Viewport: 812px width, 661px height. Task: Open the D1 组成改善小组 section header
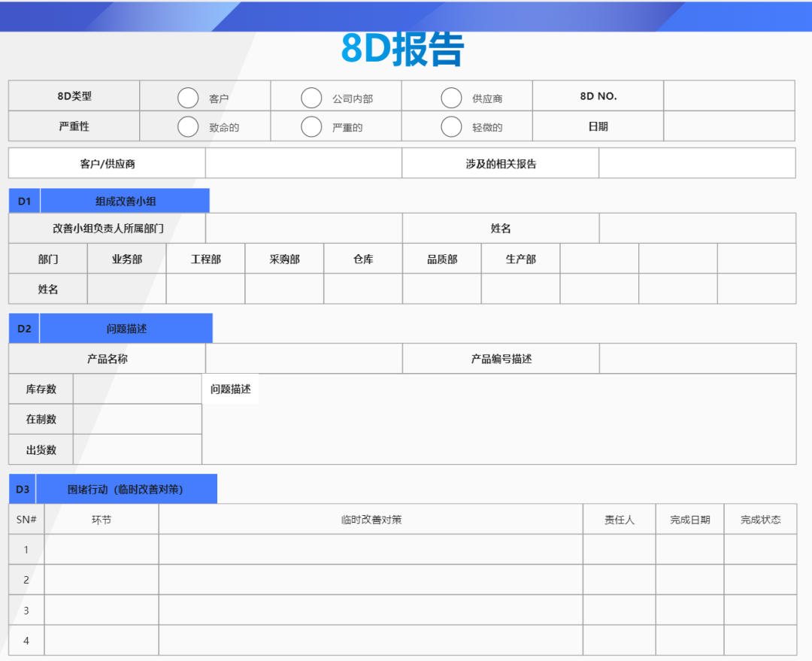click(124, 200)
